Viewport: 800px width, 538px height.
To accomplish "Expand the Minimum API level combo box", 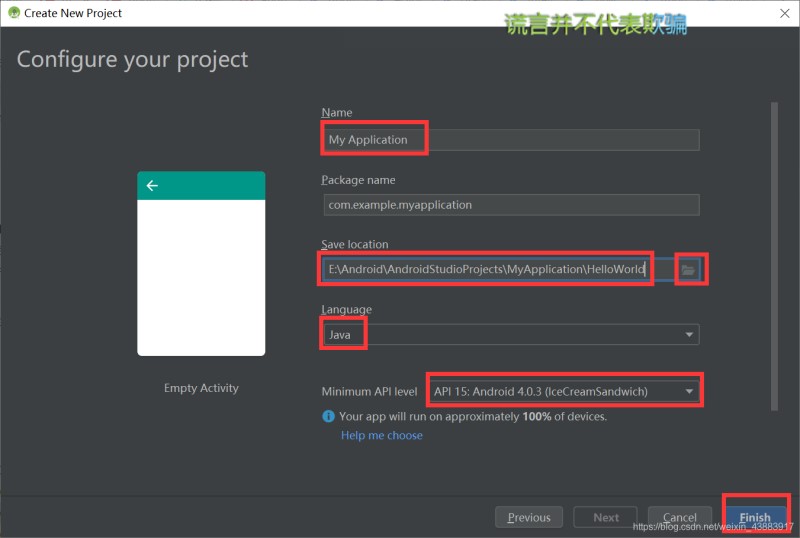I will tap(564, 392).
